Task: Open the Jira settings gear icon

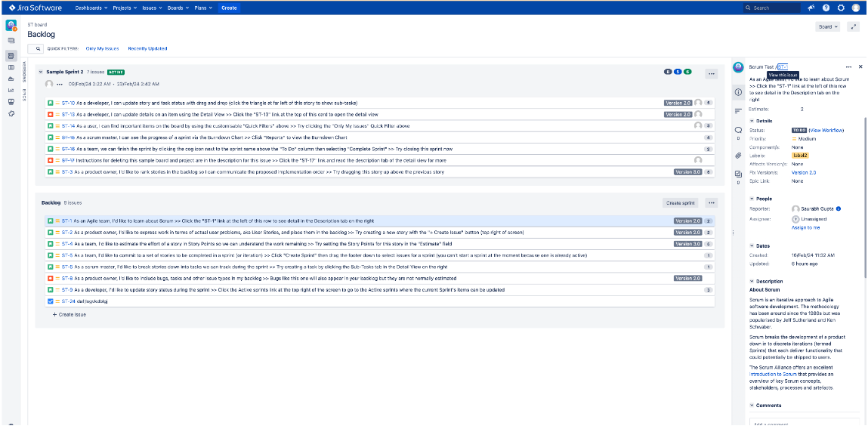Action: [x=841, y=8]
